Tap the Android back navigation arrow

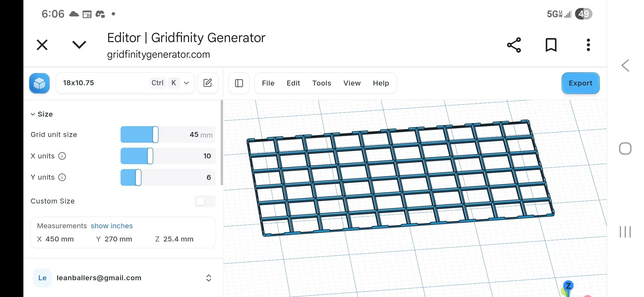625,65
